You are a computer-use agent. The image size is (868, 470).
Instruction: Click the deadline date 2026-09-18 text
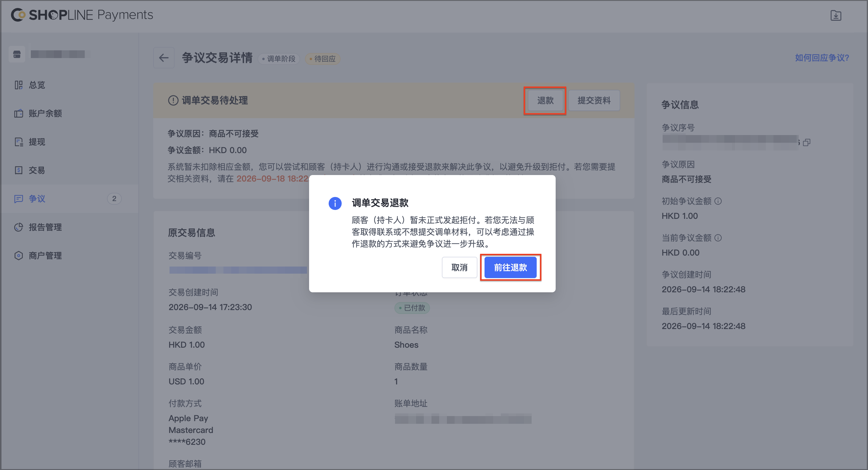coord(273,179)
